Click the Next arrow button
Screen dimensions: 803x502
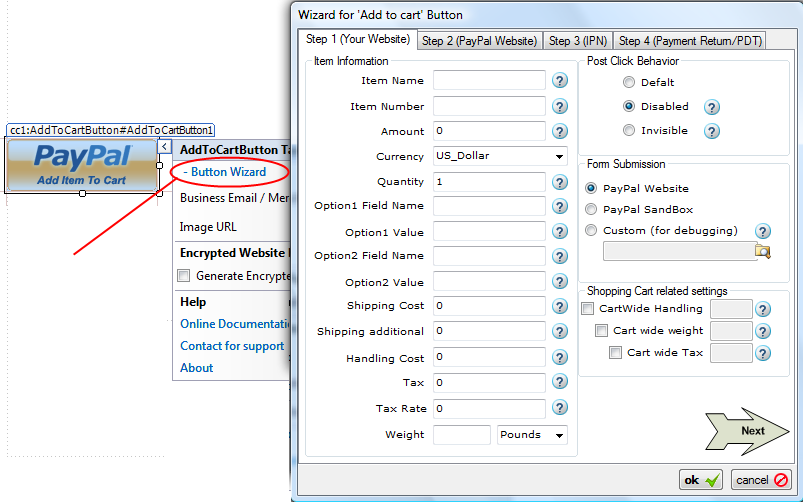point(747,431)
